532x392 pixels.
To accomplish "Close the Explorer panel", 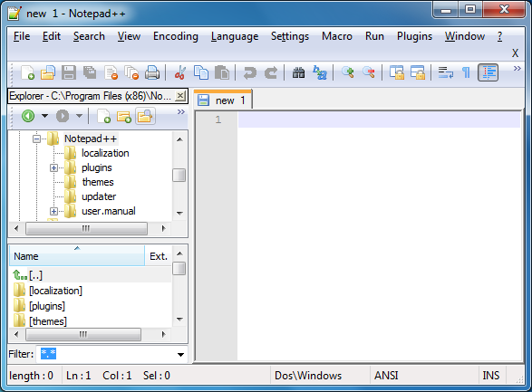I will pyautogui.click(x=180, y=96).
